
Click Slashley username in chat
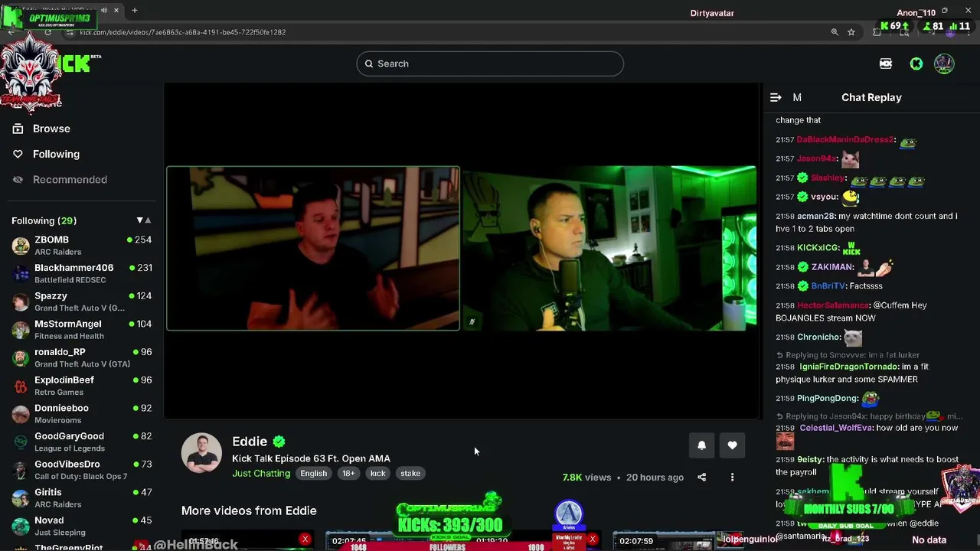828,178
